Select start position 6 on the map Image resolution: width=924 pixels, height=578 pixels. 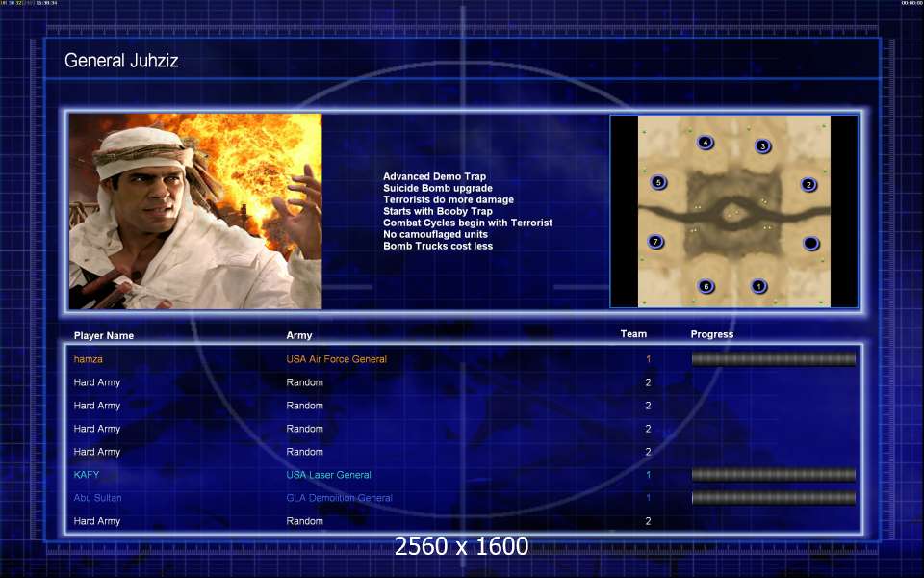706,287
